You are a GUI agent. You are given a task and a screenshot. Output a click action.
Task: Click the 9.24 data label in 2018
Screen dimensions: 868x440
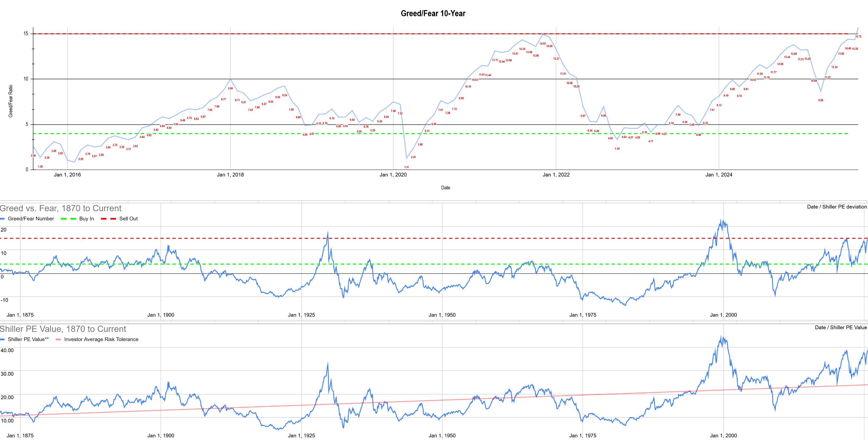pos(284,95)
